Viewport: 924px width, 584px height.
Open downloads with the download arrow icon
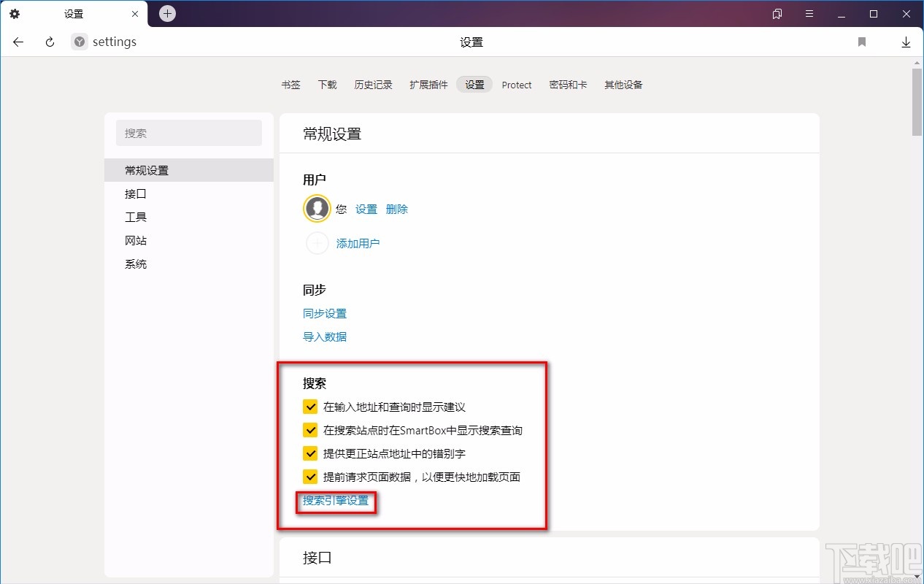point(906,42)
